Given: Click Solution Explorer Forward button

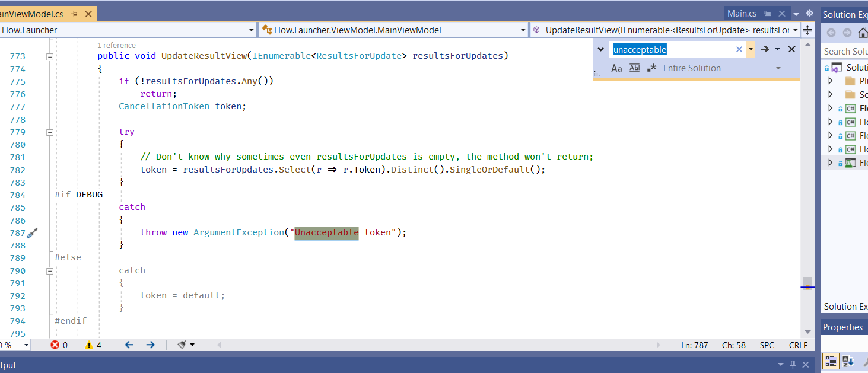Looking at the screenshot, I should pos(847,33).
